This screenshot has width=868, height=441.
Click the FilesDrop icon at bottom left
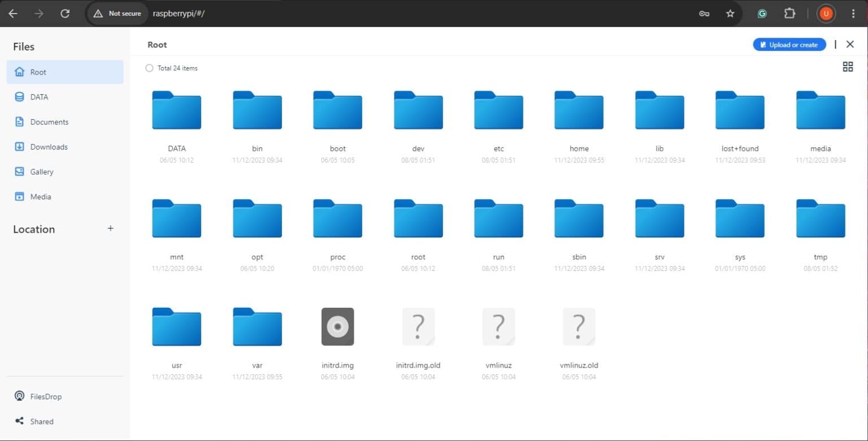20,396
